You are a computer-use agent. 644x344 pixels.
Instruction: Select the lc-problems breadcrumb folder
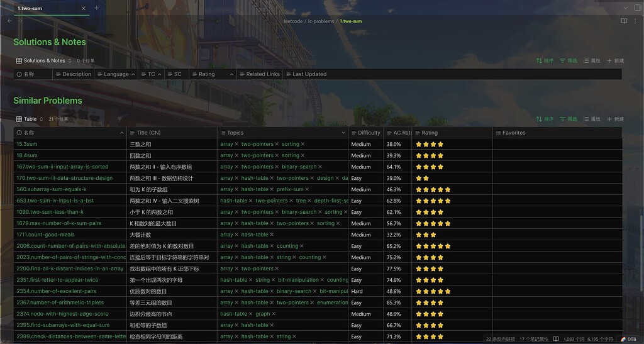click(321, 21)
